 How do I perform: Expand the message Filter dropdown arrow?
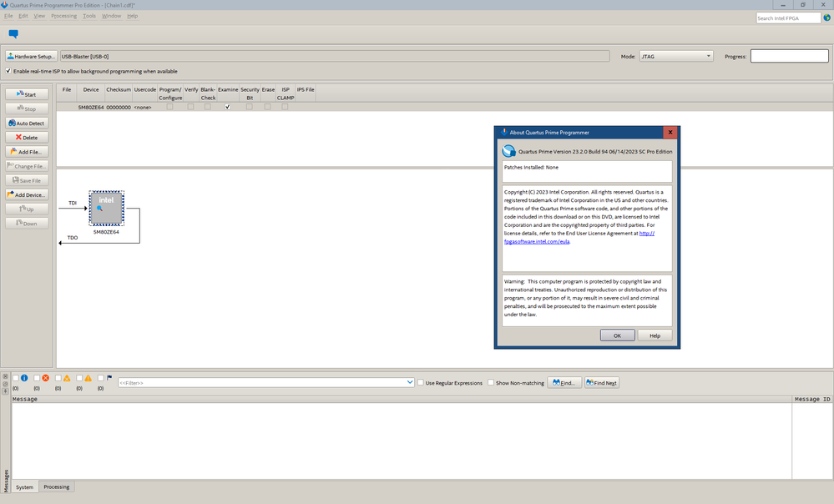pos(410,382)
